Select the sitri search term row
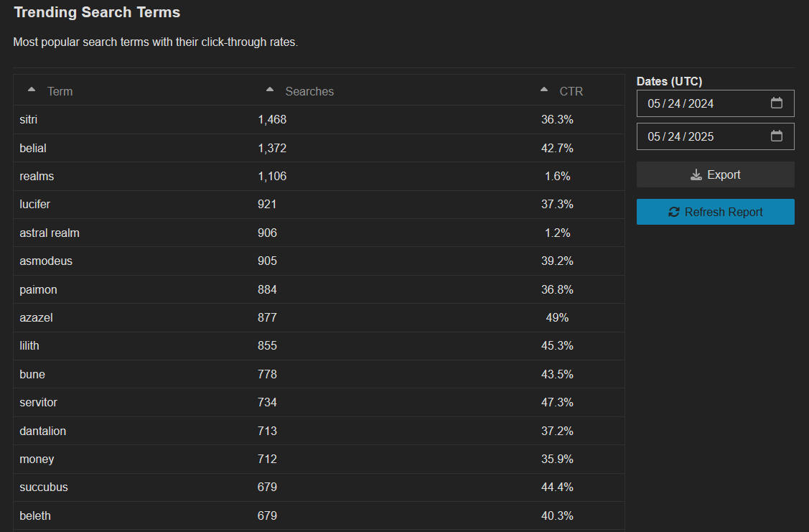The height and width of the screenshot is (532, 809). point(319,120)
